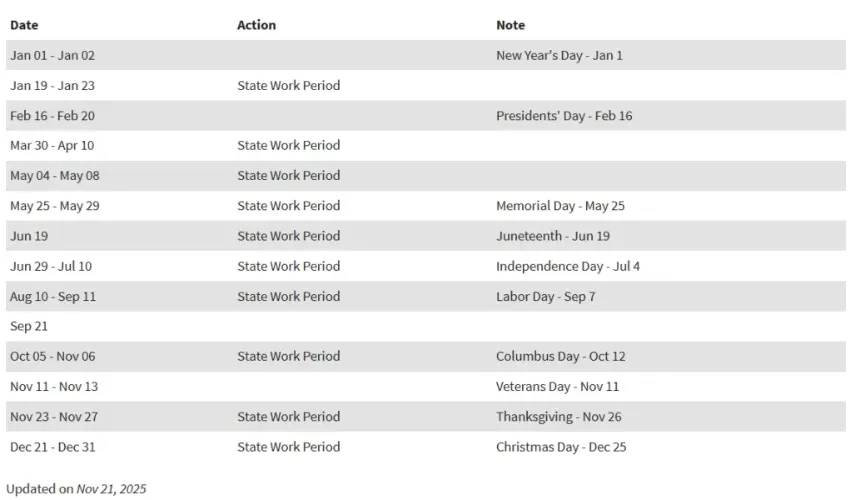Select Thanksgiving - Nov 26 note

coord(558,417)
